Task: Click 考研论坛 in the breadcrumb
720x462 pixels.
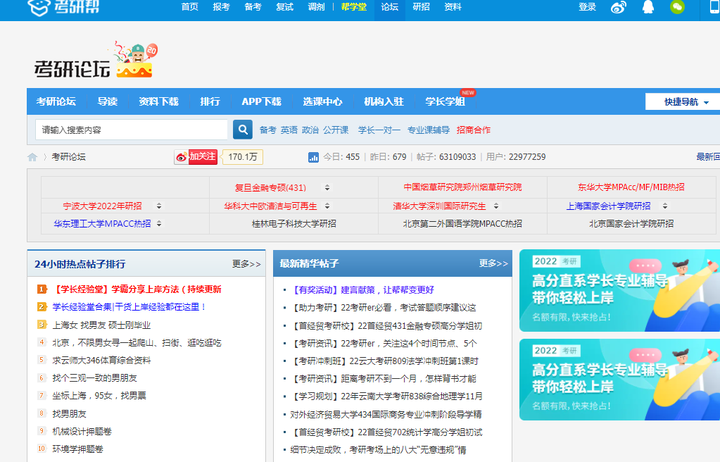Action: click(x=68, y=157)
